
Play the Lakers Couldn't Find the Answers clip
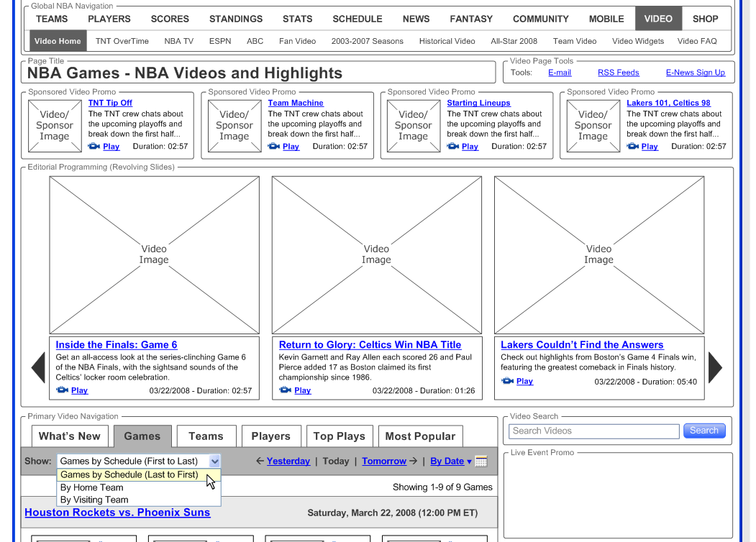[x=524, y=381]
